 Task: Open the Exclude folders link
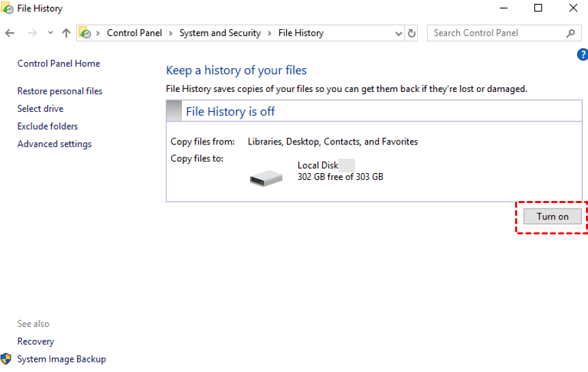tap(48, 127)
